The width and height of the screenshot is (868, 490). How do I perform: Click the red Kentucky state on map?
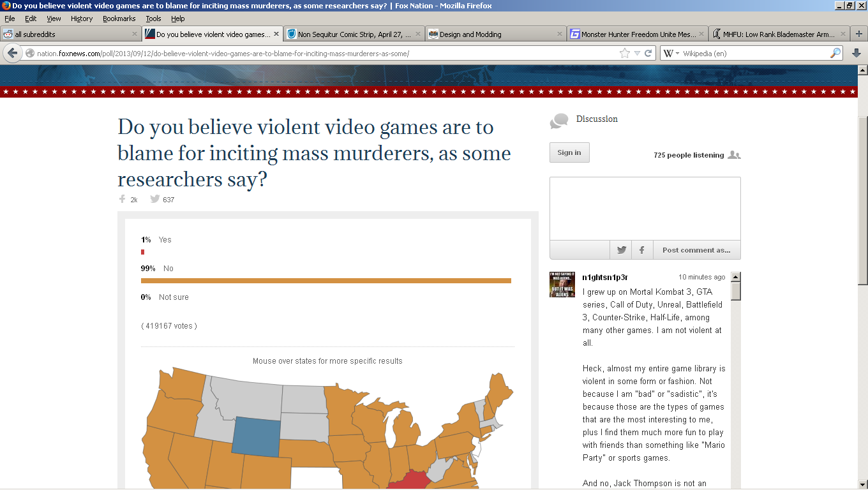412,479
